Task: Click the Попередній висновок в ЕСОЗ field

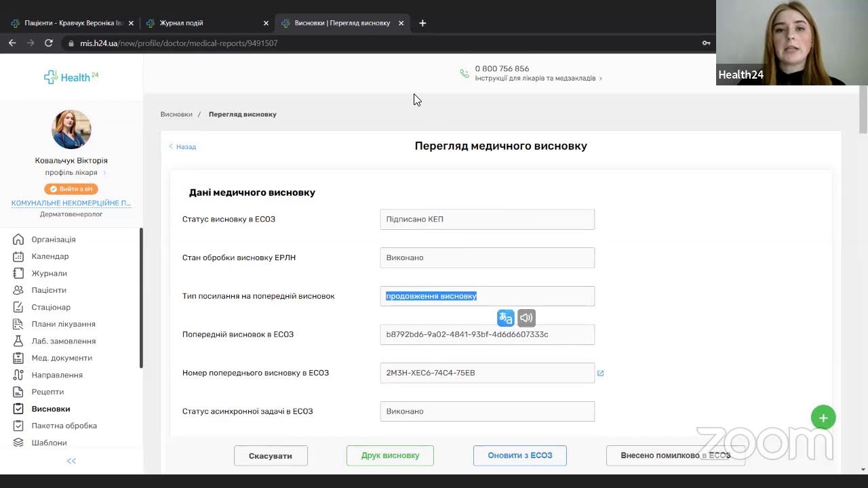Action: tap(487, 334)
